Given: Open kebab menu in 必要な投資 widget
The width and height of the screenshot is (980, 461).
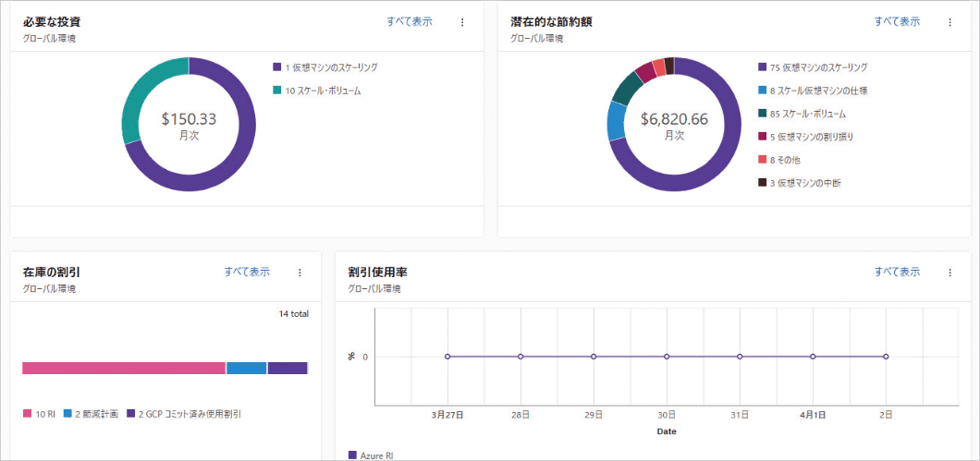Looking at the screenshot, I should [462, 22].
